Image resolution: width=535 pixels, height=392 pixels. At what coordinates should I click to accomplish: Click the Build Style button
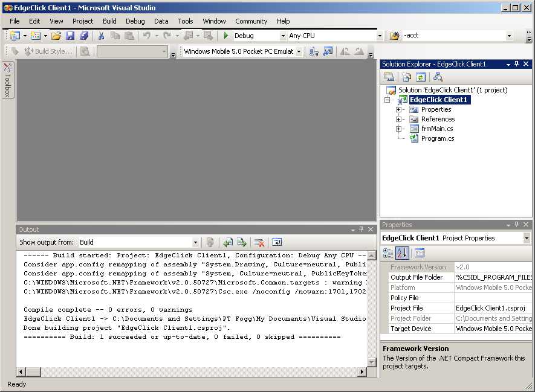48,51
